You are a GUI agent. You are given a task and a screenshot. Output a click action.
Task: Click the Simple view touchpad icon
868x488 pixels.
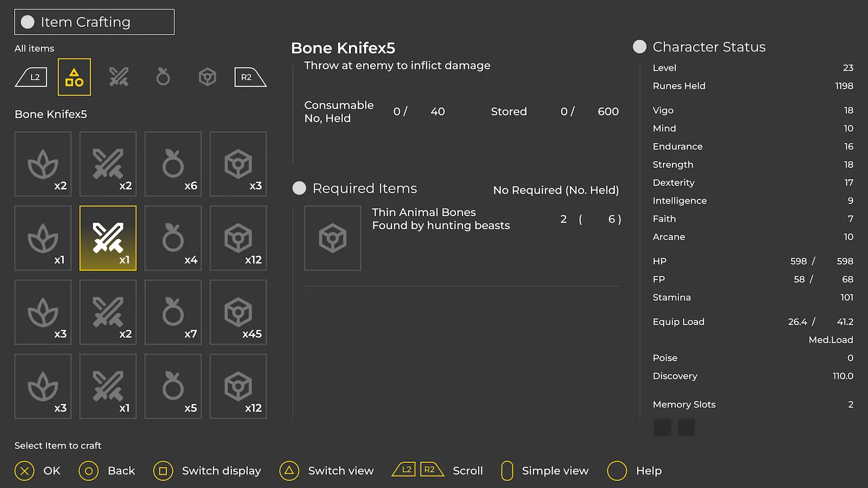pyautogui.click(x=507, y=471)
